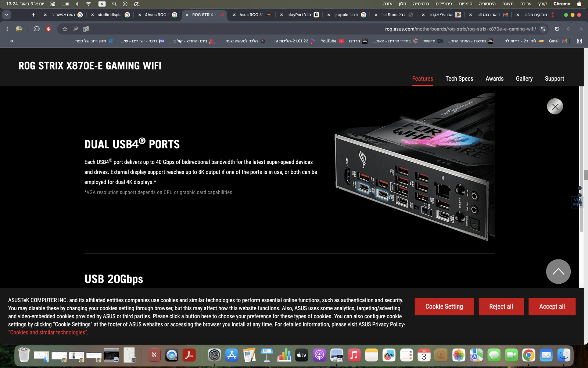Screen dimensions: 588x368
Task: Open the Gmail bookmark
Action: 557,41
